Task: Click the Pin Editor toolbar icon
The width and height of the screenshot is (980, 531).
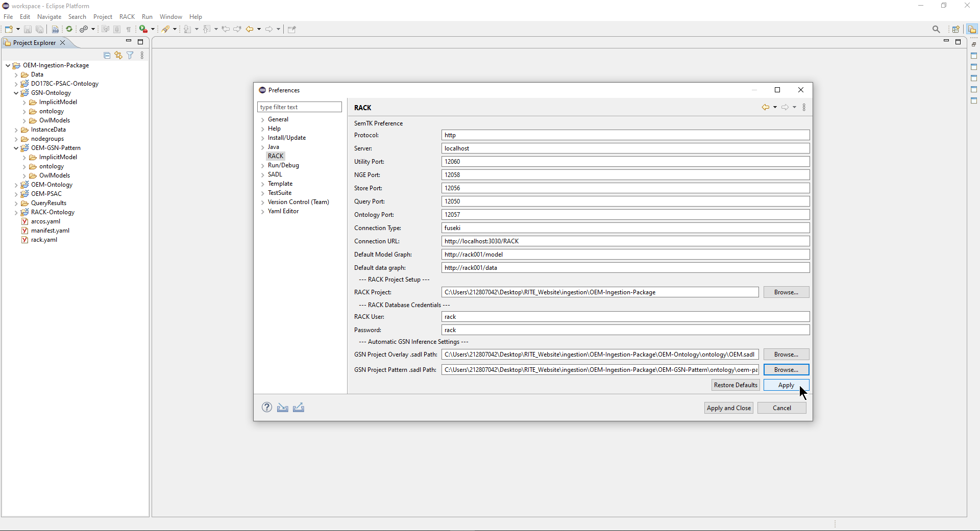Action: [x=292, y=29]
